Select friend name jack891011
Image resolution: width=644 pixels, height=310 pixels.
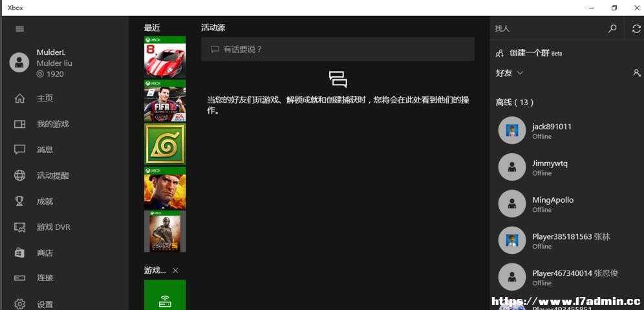(552, 127)
